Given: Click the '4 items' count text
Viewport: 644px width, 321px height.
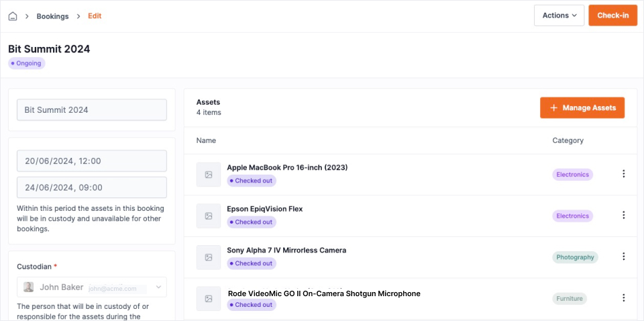Looking at the screenshot, I should pos(209,112).
